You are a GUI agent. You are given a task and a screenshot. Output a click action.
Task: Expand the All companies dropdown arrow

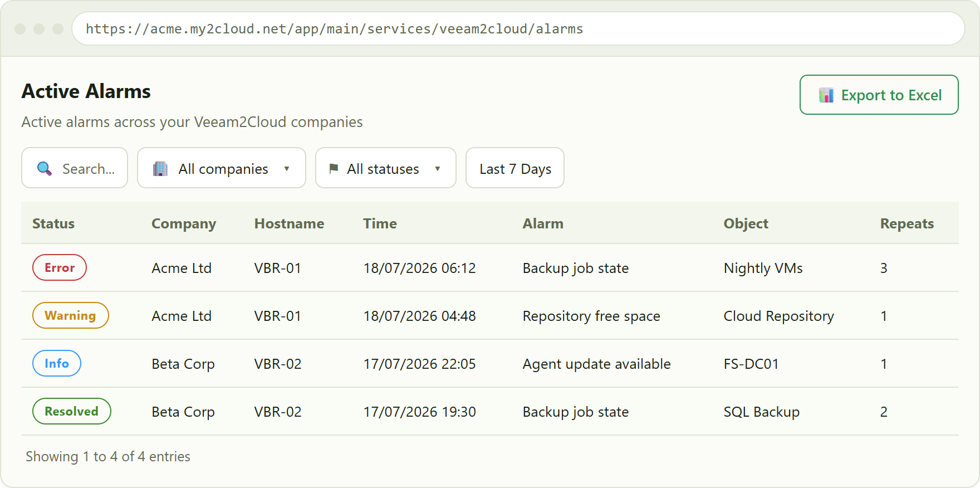click(x=287, y=169)
